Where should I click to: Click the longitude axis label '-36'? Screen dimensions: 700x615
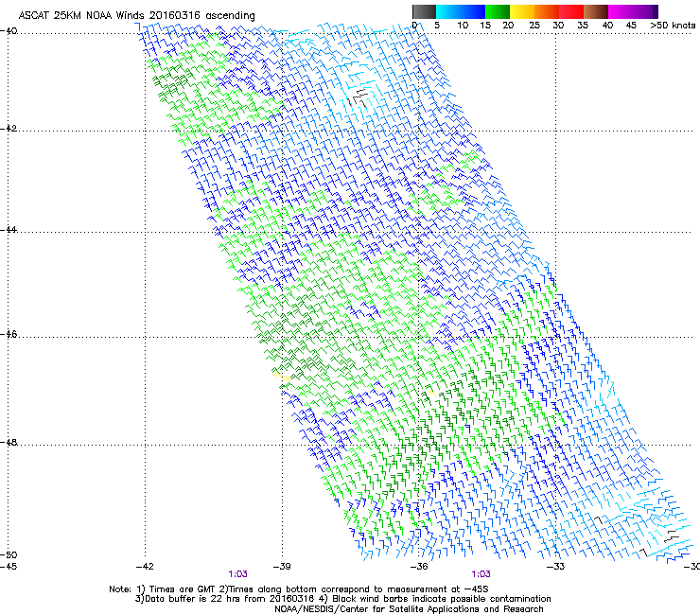point(419,567)
